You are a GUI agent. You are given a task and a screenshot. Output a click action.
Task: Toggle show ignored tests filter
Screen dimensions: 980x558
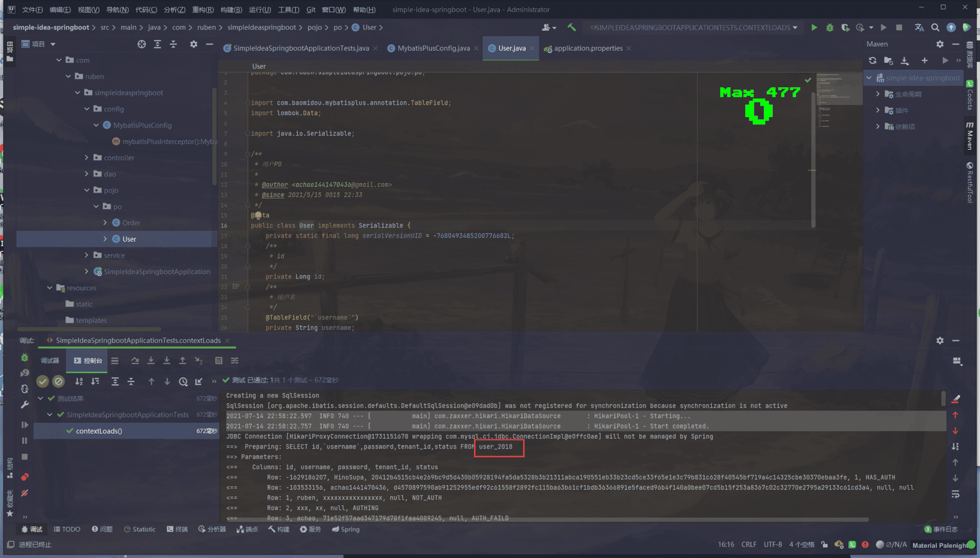[58, 381]
